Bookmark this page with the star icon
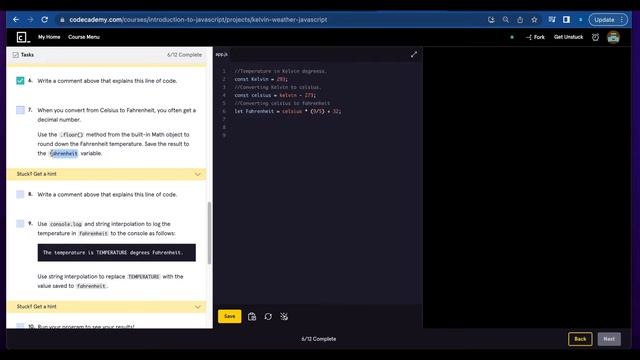This screenshot has height=360, width=640. pyautogui.click(x=534, y=20)
